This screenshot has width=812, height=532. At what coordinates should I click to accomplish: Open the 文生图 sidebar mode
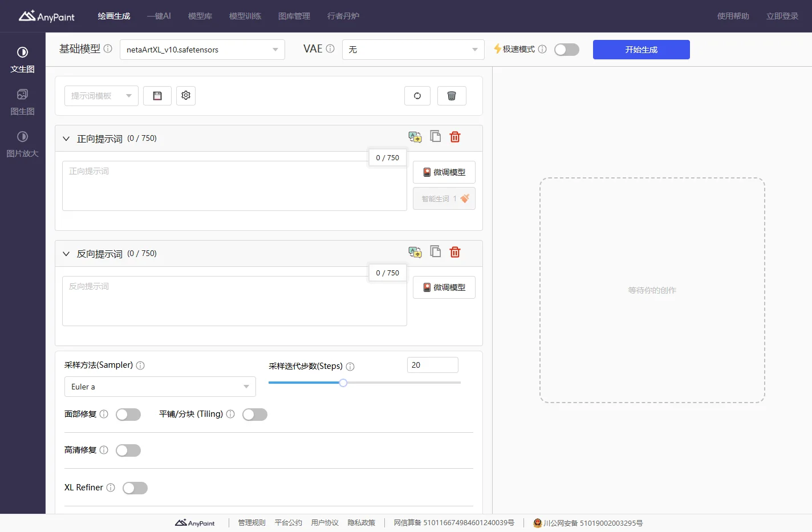(22, 60)
